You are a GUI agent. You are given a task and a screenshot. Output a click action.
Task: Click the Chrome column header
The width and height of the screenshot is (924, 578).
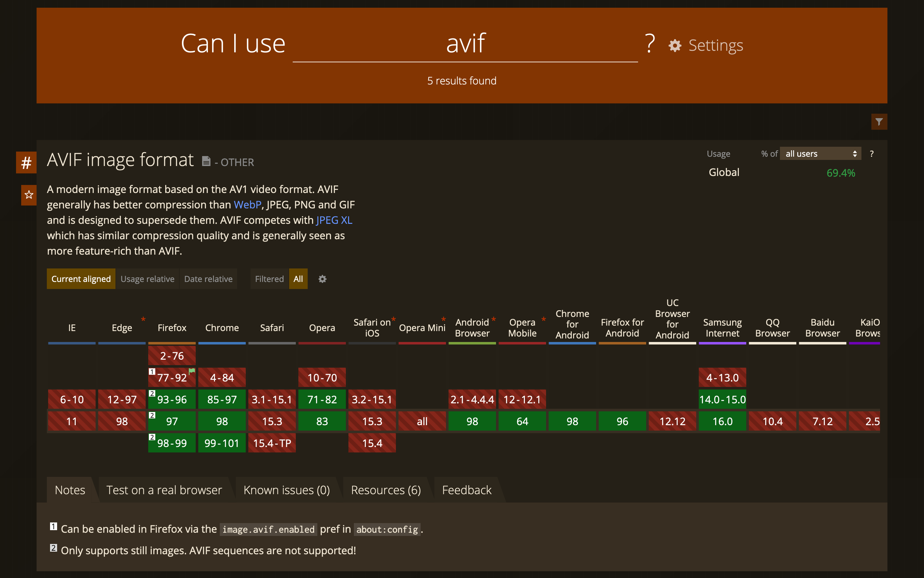tap(222, 328)
